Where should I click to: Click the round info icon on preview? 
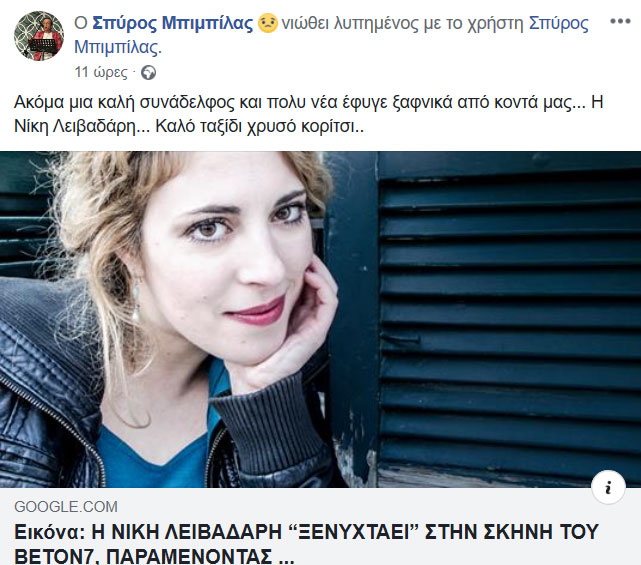coord(608,487)
